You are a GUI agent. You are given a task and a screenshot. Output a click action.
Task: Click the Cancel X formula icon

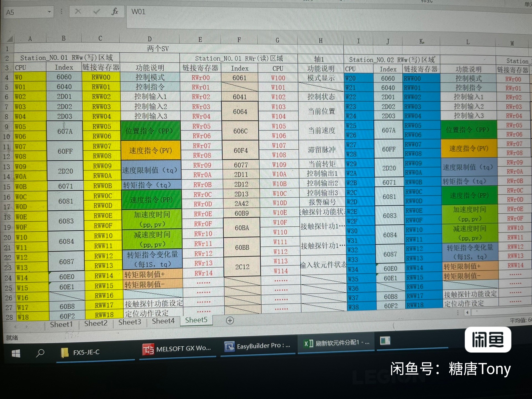(x=78, y=12)
